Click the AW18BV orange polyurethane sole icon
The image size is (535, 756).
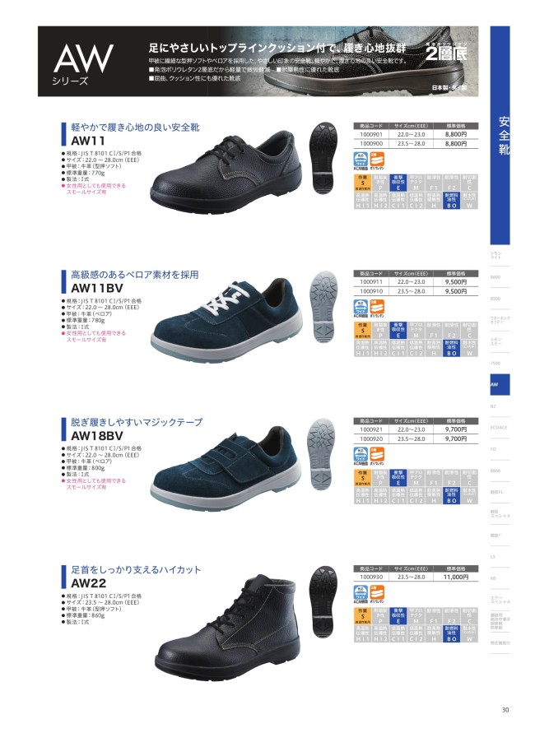[x=377, y=456]
